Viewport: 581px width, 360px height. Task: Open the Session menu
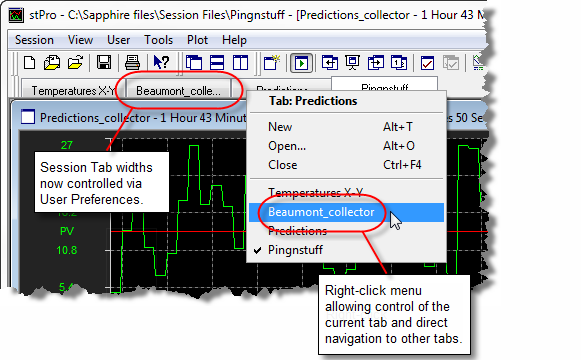click(x=34, y=40)
